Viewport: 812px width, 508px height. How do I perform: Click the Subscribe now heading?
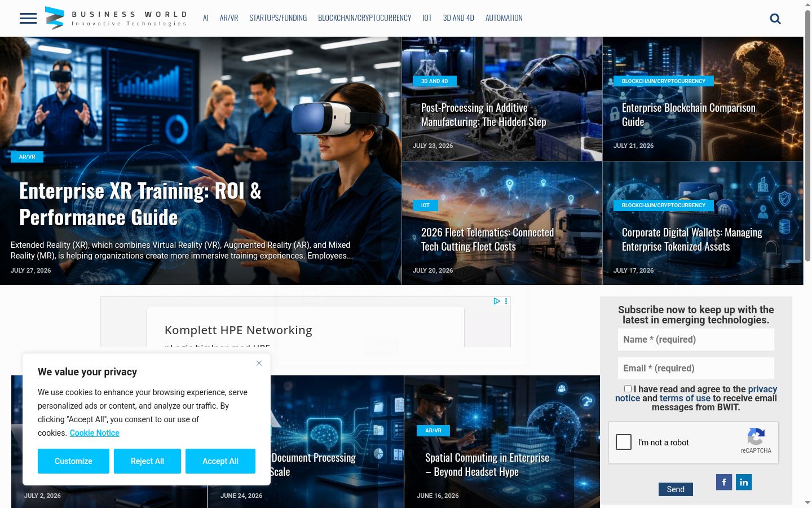696,315
